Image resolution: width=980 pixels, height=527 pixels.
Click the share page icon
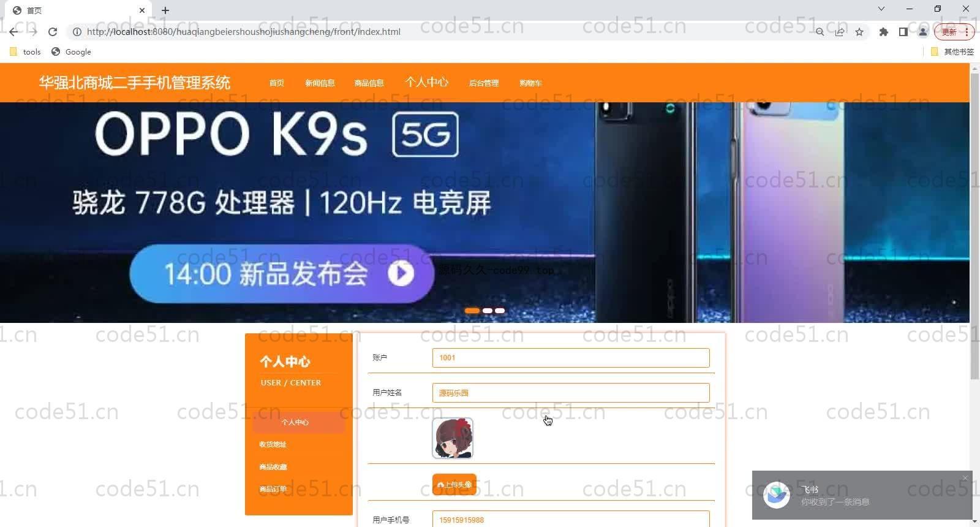pos(840,32)
